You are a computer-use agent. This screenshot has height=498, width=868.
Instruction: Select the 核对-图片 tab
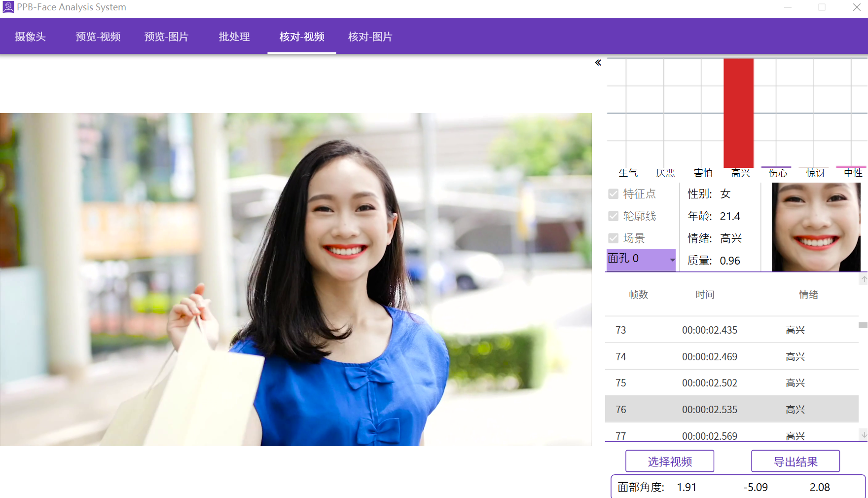point(370,37)
